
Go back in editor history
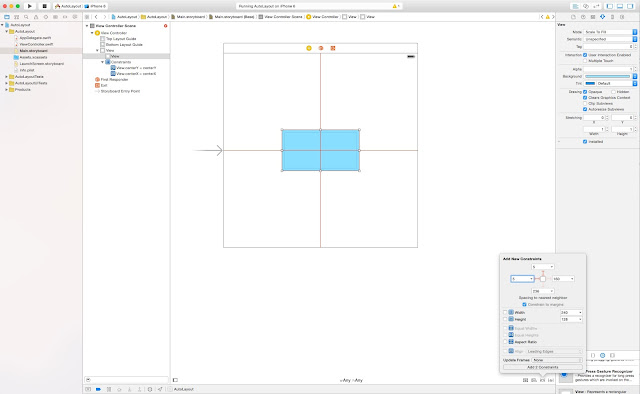pyautogui.click(x=96, y=17)
